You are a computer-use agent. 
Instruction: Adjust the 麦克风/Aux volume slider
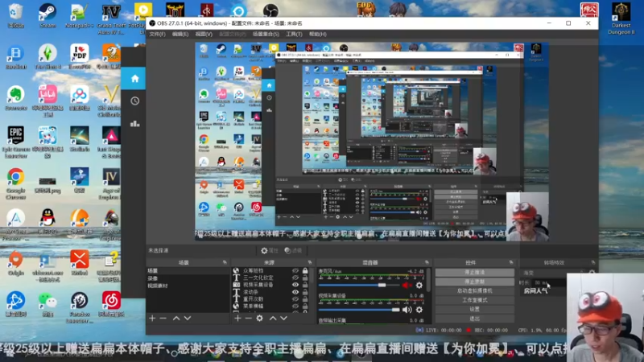[358, 286]
